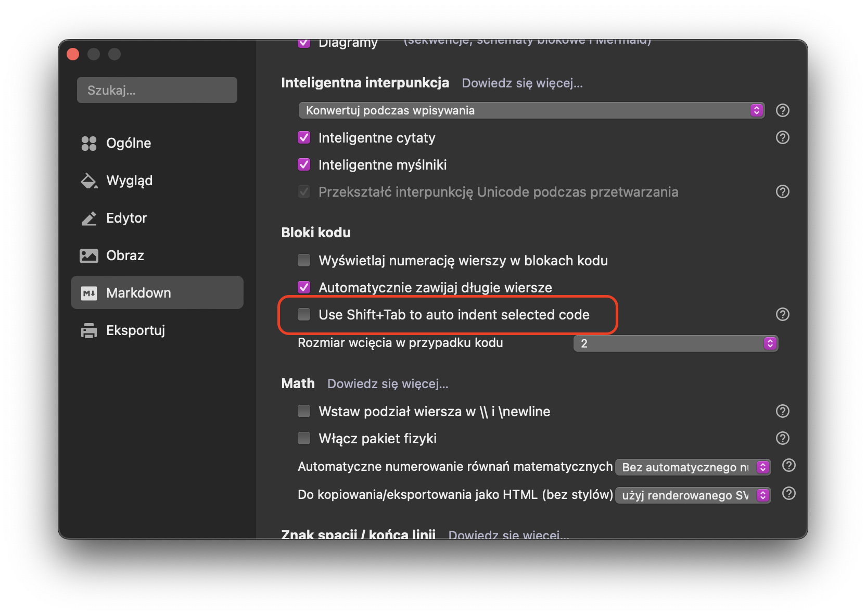Viewport: 866px width, 616px height.
Task: Open the Eksportuj printer icon
Action: click(90, 330)
